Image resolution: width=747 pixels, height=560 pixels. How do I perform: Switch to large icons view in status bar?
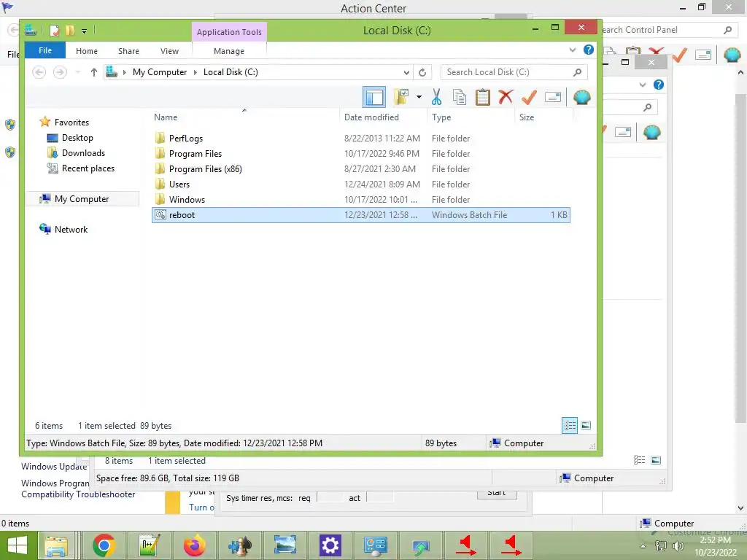click(586, 425)
